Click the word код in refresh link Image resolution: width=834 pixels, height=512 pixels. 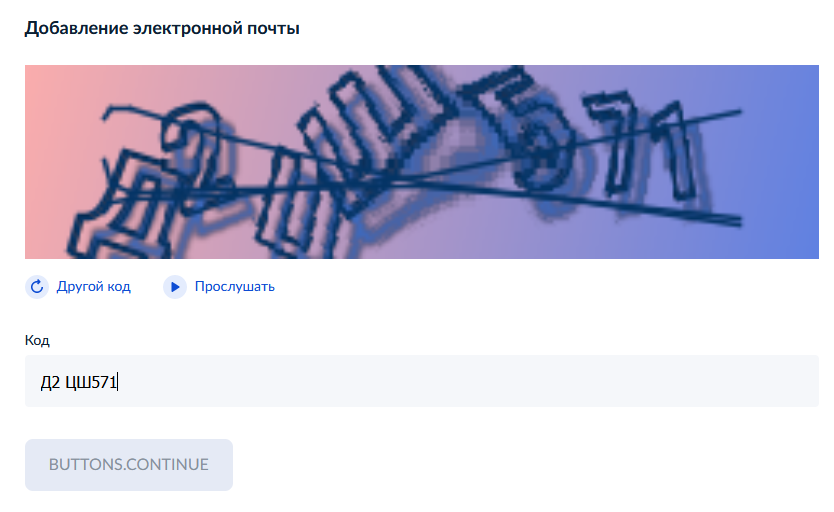(119, 287)
